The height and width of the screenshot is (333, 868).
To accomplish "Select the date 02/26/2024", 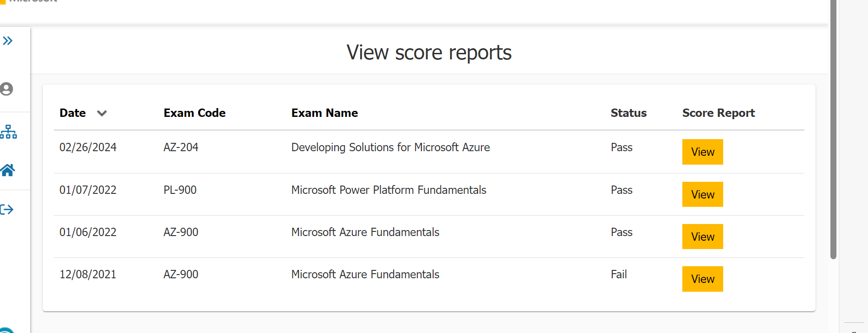I will pos(88,147).
